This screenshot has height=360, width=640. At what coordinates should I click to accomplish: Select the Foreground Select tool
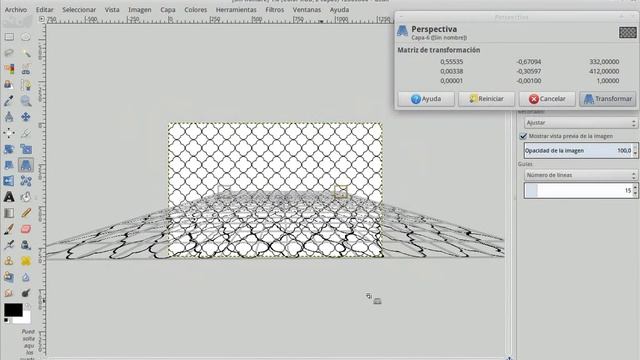click(x=9, y=85)
